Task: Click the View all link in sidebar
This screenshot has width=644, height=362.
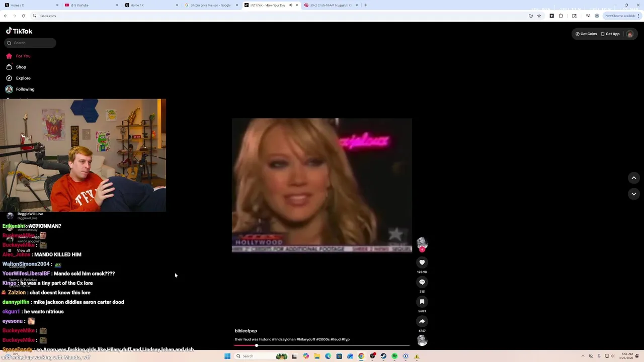Action: (x=24, y=250)
